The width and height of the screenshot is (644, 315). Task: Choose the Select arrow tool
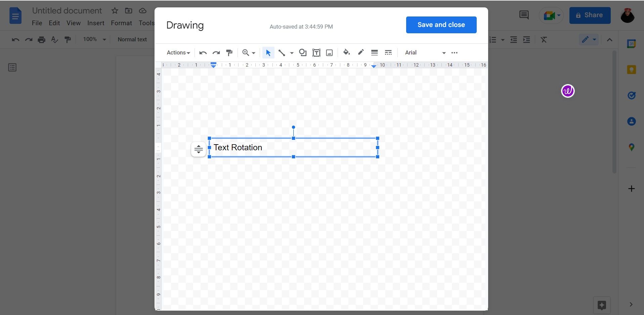click(x=268, y=53)
